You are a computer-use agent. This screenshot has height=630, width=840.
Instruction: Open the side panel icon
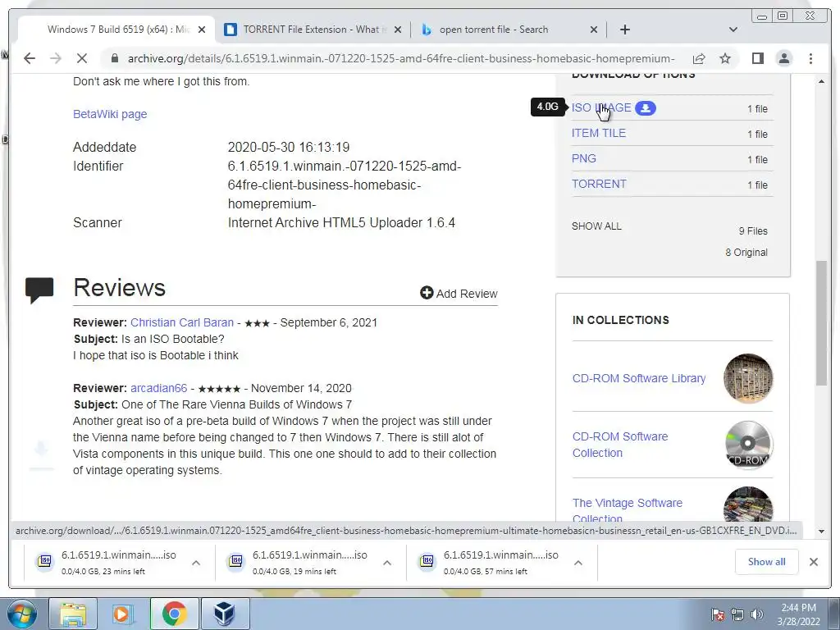click(x=757, y=58)
